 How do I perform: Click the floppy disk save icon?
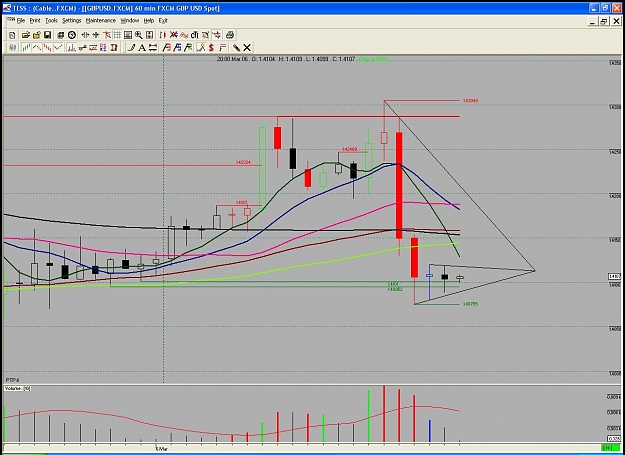point(47,35)
